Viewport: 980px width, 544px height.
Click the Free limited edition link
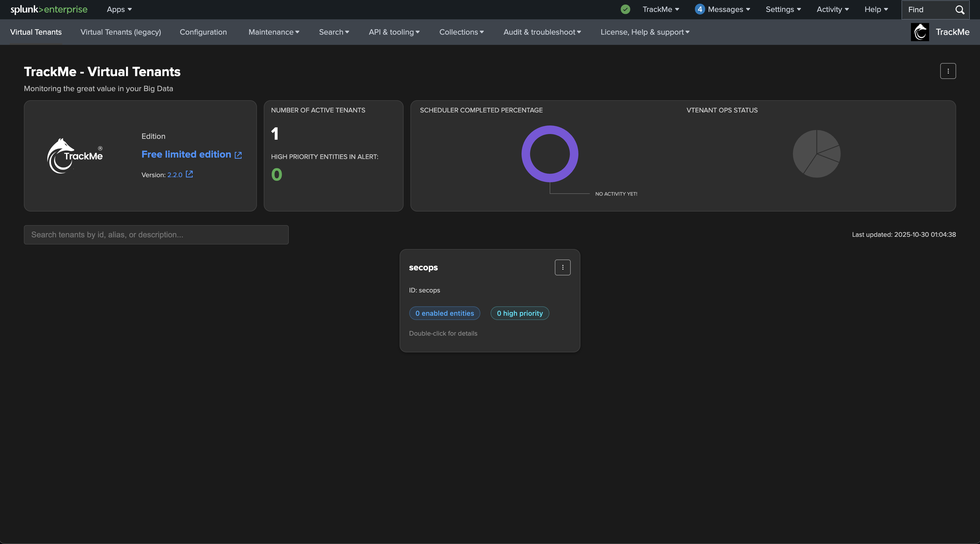(x=186, y=154)
